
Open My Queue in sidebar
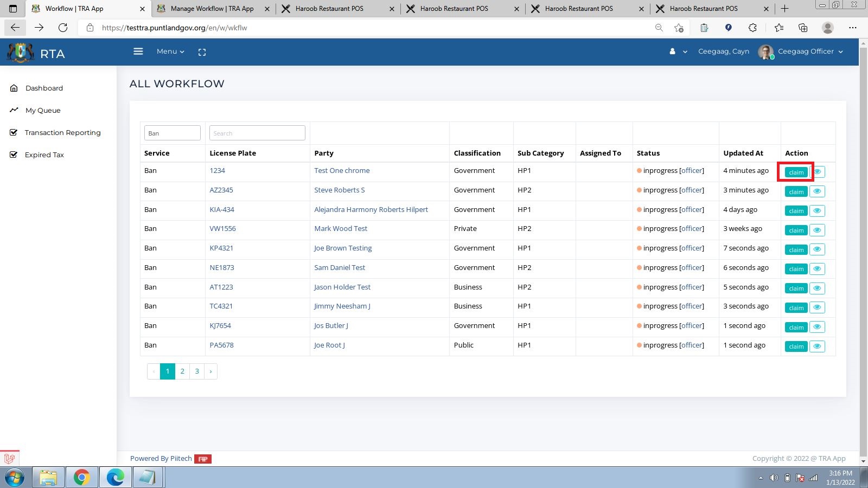43,110
